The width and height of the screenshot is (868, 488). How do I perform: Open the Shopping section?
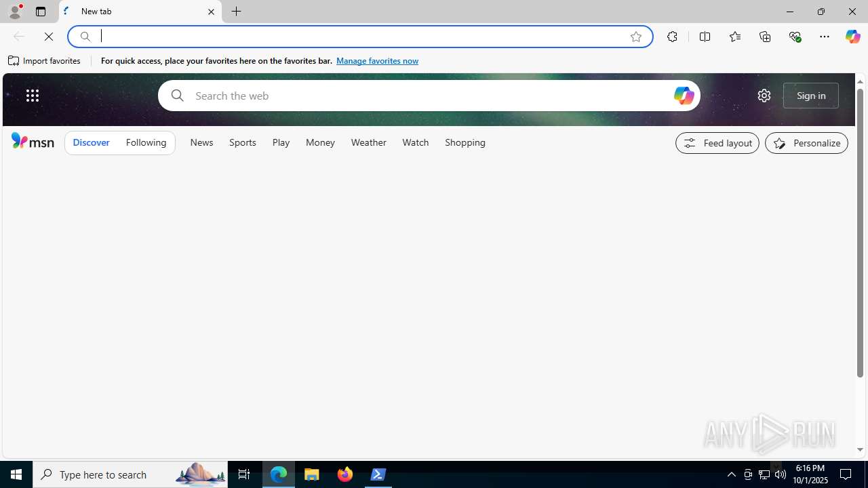point(465,143)
